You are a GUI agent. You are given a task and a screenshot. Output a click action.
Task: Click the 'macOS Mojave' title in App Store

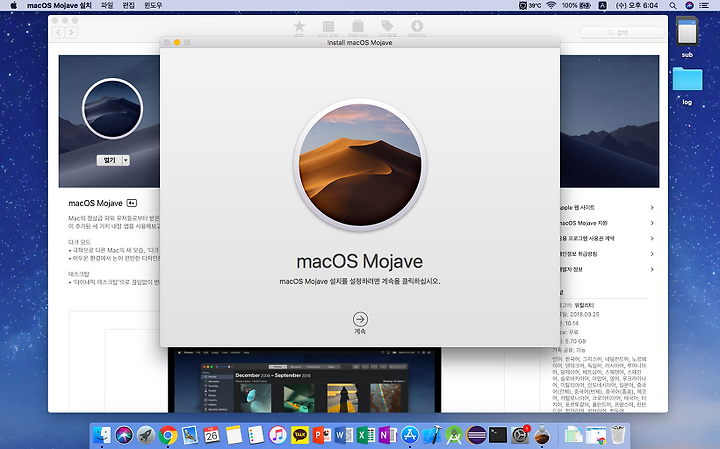coord(96,203)
